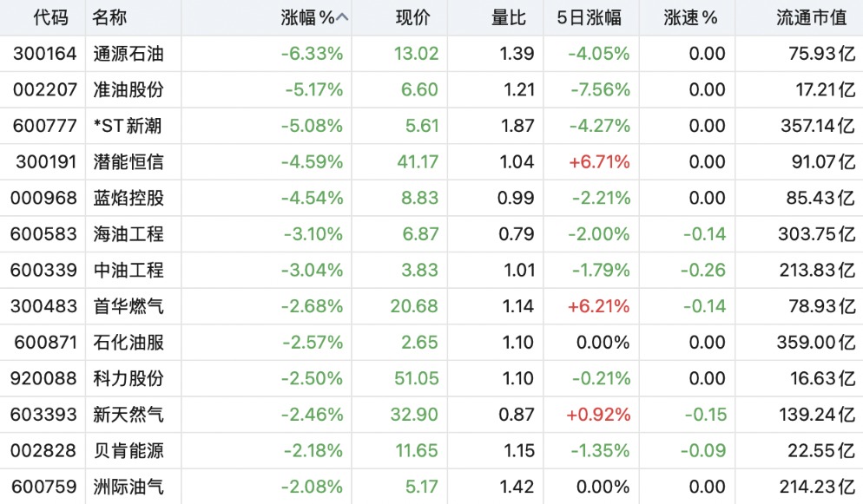863x504 pixels.
Task: Select 新天然气 stock name
Action: point(128,415)
